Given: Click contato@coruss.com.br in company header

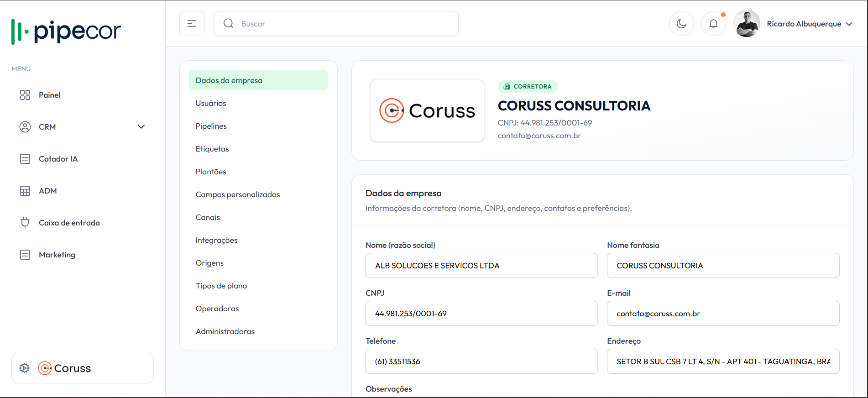Looking at the screenshot, I should (539, 136).
